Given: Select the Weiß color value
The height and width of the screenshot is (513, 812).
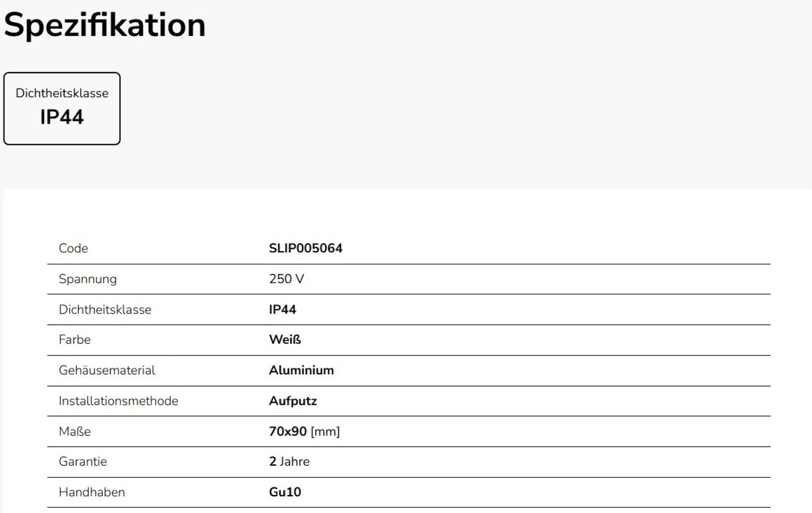Looking at the screenshot, I should [284, 339].
